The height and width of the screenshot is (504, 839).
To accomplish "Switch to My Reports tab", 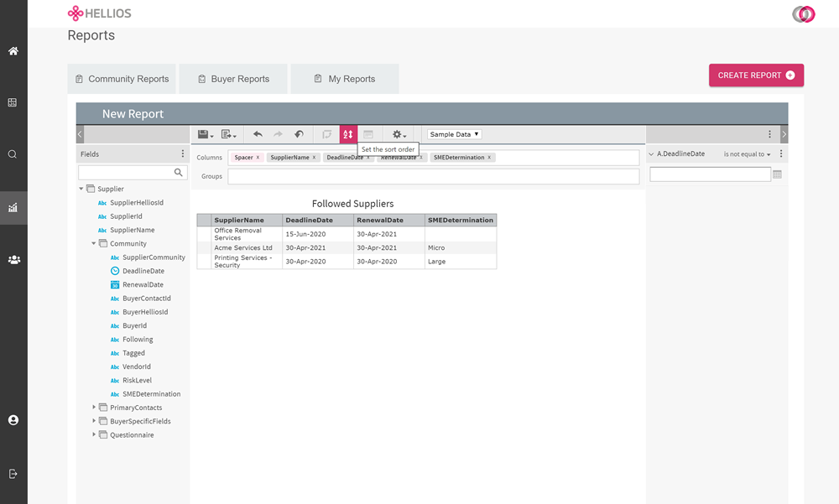I will click(345, 79).
